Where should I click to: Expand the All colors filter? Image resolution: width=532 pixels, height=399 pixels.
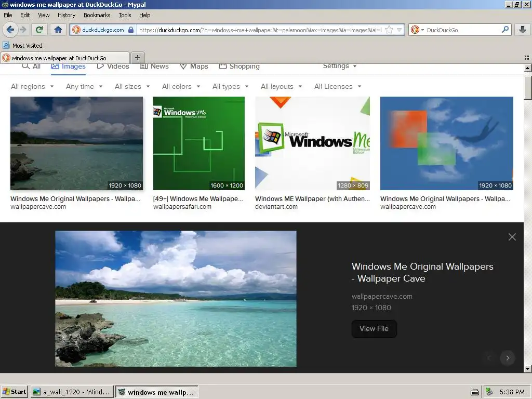tap(181, 87)
